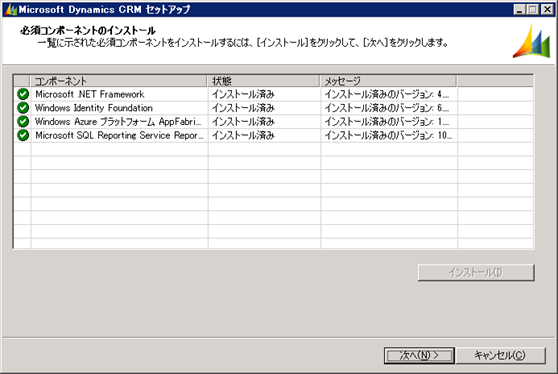Click the green check icon beside Windows Identity Foundation
Image resolution: width=558 pixels, height=374 pixels.
23,108
